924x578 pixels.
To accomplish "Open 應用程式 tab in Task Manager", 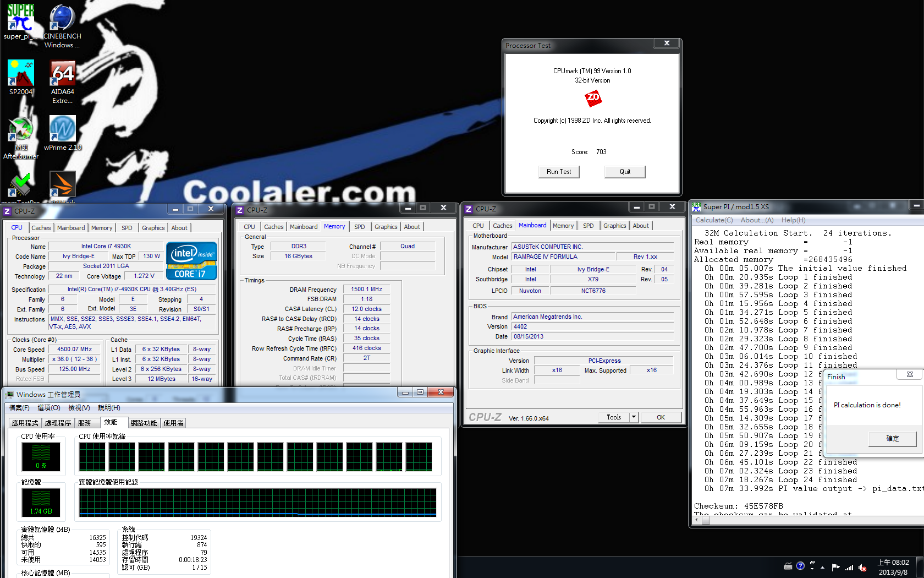I will [x=25, y=423].
